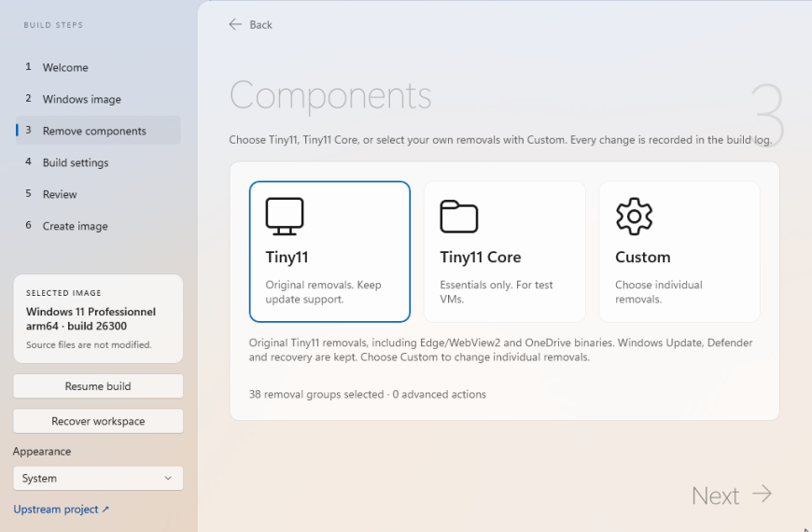Click the Back button label
Screen dimensions: 812x532
point(260,25)
